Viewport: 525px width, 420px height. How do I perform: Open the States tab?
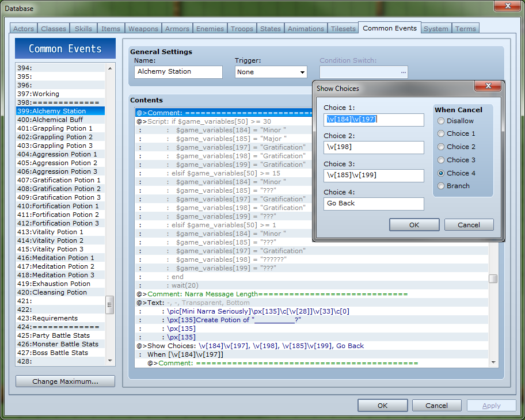(x=271, y=28)
